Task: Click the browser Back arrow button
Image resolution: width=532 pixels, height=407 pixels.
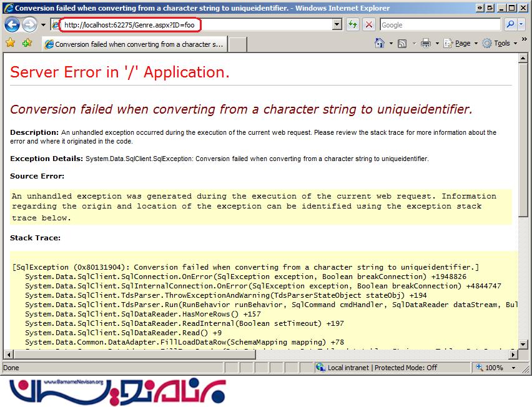Action: click(x=12, y=25)
